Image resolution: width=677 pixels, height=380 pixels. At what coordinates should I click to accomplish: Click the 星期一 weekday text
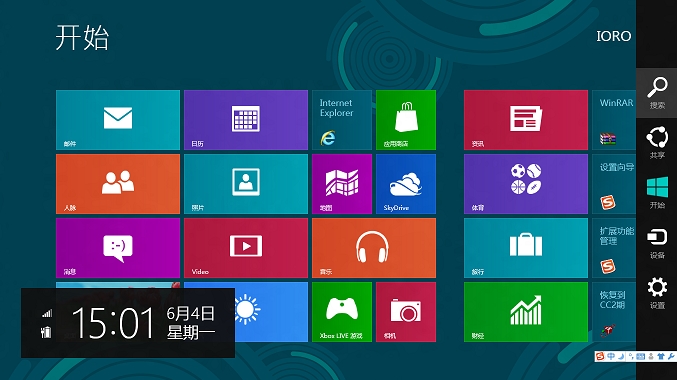190,332
